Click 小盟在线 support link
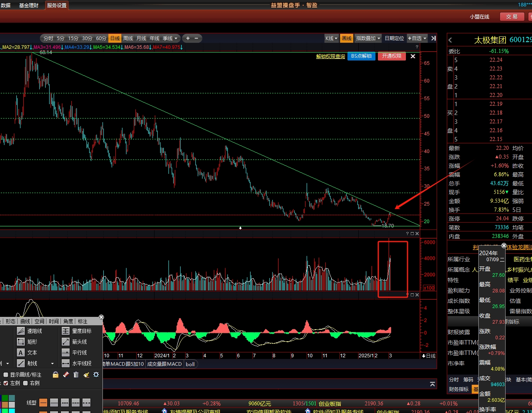This screenshot has width=532, height=413. (x=480, y=16)
